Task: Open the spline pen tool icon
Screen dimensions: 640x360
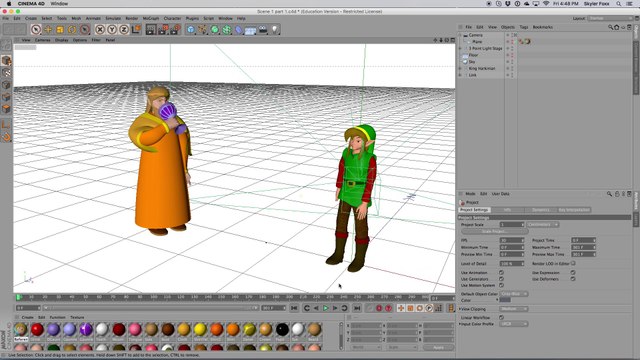Action: tap(203, 29)
